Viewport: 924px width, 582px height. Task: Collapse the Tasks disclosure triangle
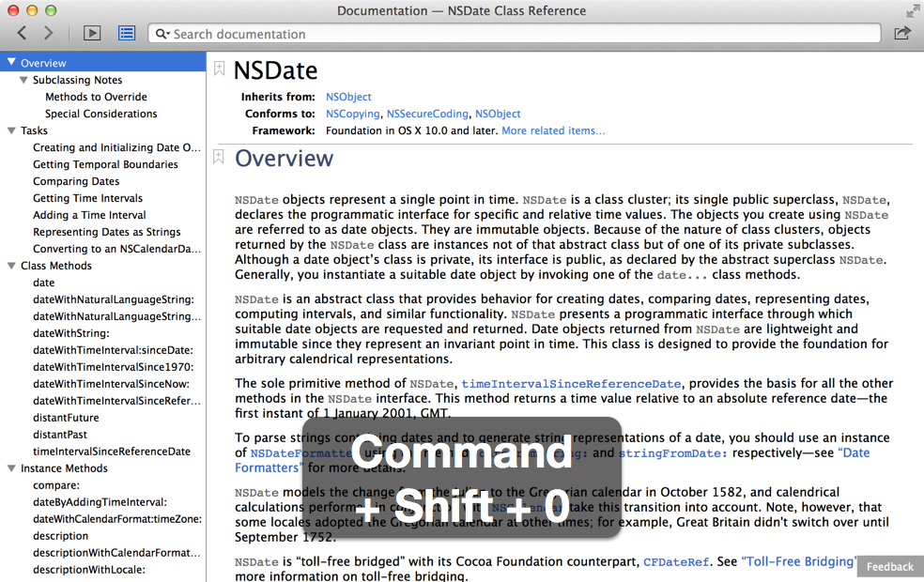point(11,130)
